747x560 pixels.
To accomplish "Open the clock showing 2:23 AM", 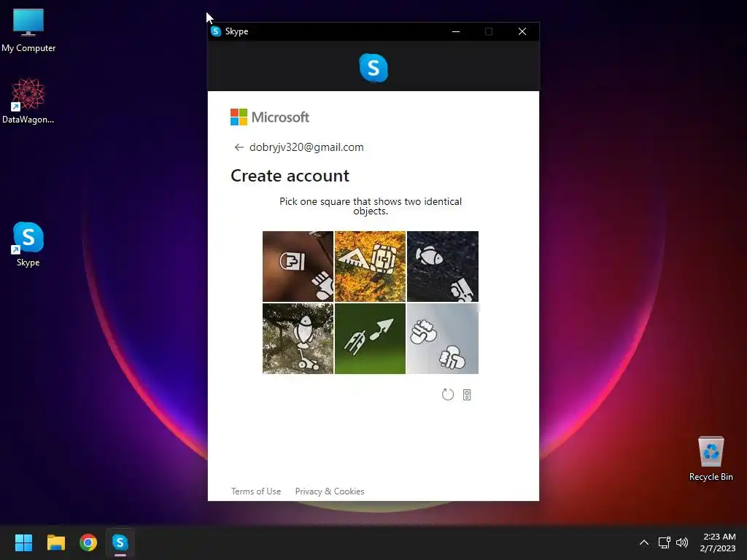I will click(719, 542).
